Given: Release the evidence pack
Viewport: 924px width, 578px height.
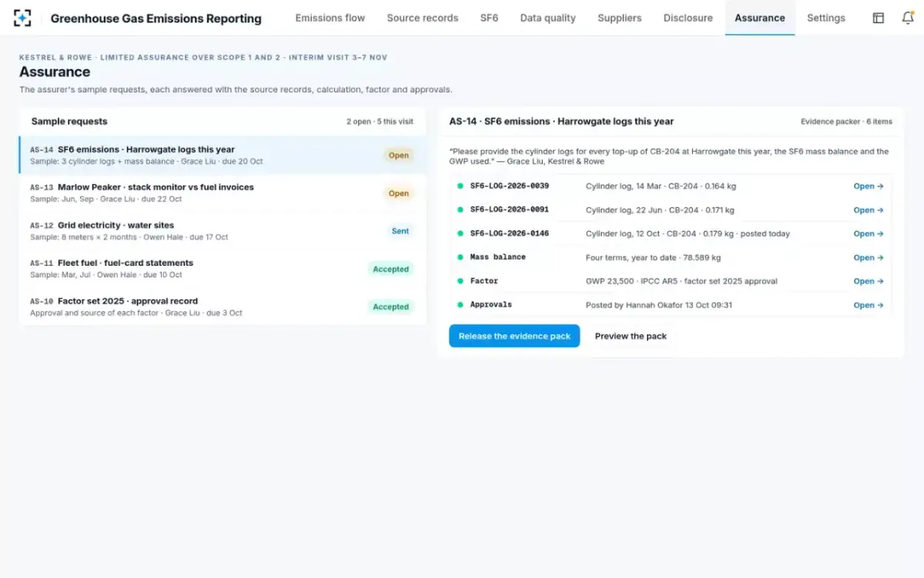Looking at the screenshot, I should (514, 336).
